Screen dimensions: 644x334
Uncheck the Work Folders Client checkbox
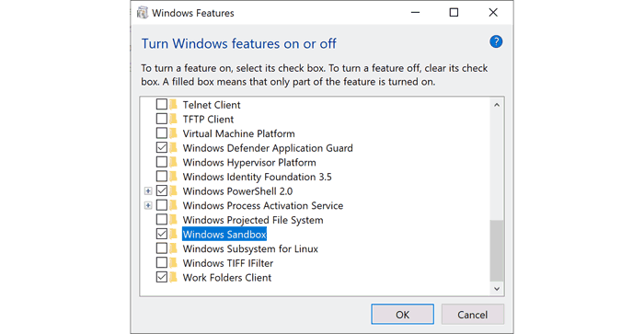tap(162, 277)
